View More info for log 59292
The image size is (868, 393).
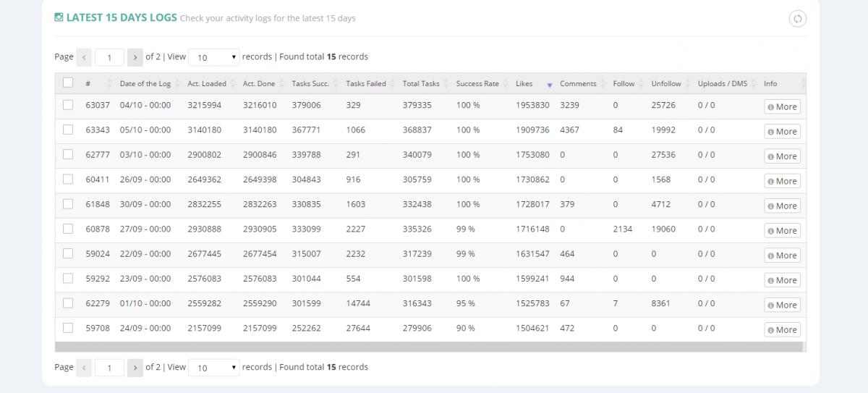782,279
